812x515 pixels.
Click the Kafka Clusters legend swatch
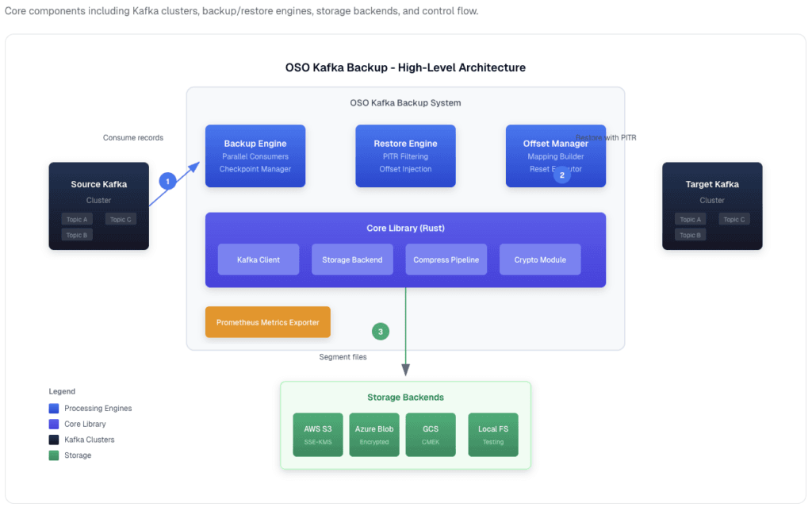coord(54,440)
